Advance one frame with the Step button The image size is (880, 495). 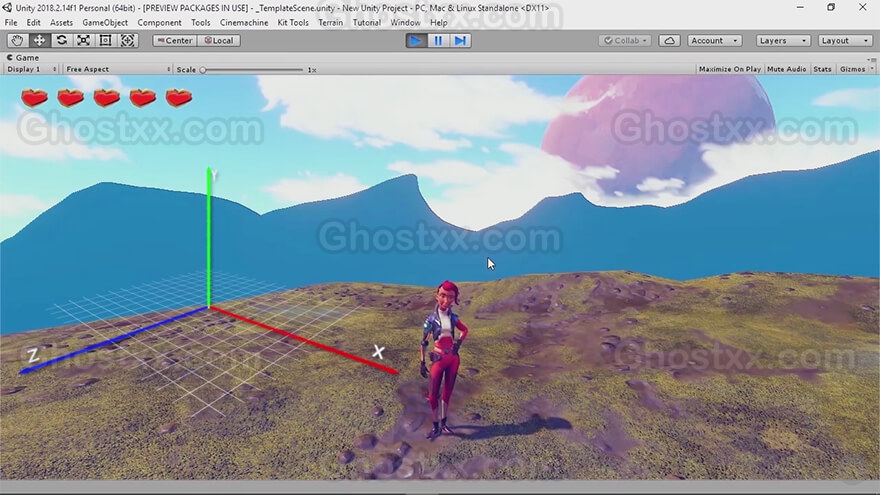pyautogui.click(x=460, y=40)
